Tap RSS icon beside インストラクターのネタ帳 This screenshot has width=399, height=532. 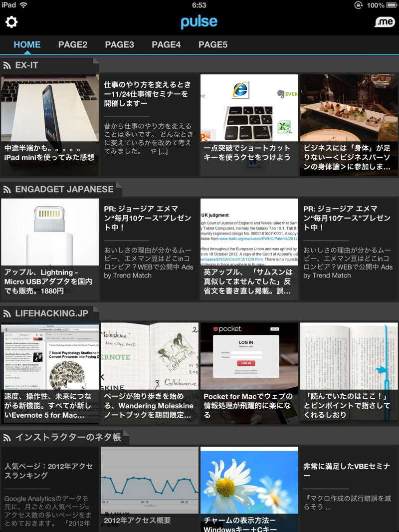pyautogui.click(x=7, y=437)
